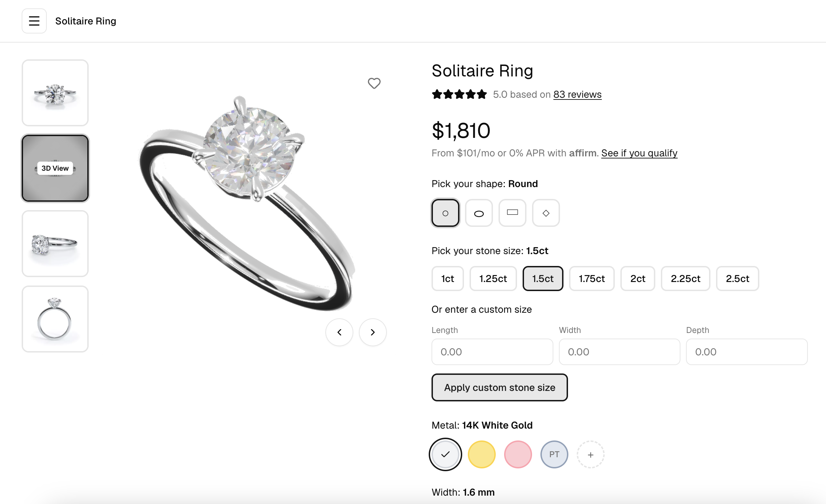Select the Oval stone shape
Viewport: 826px width, 504px height.
(479, 213)
